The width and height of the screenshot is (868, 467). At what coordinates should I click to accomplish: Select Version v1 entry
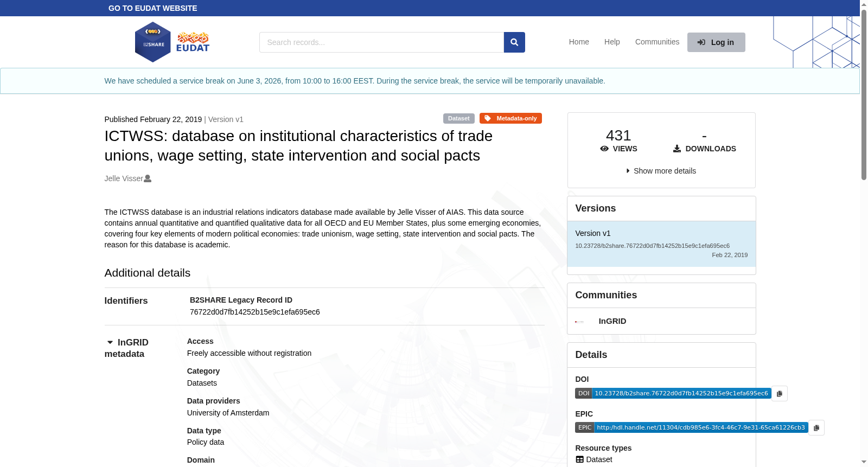[x=661, y=244]
